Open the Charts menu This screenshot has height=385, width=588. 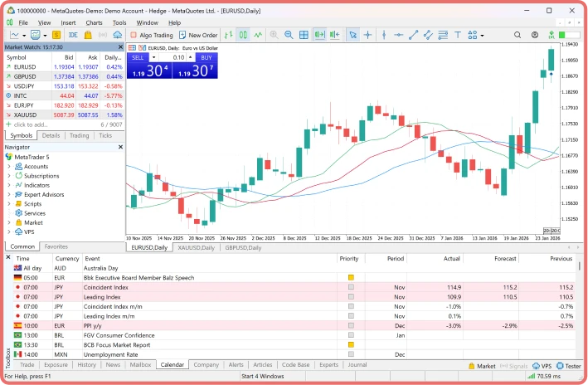(94, 22)
